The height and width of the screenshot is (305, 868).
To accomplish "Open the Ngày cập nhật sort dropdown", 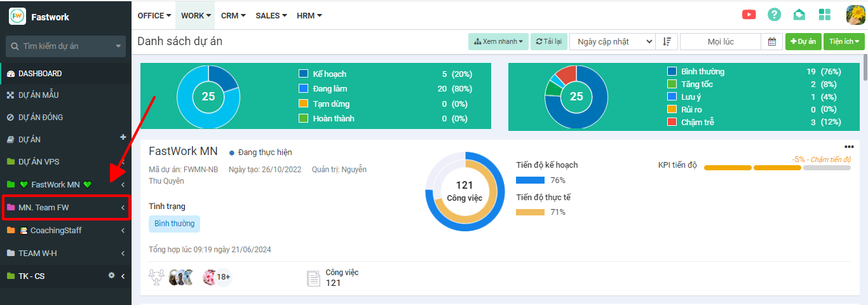I will [x=612, y=41].
